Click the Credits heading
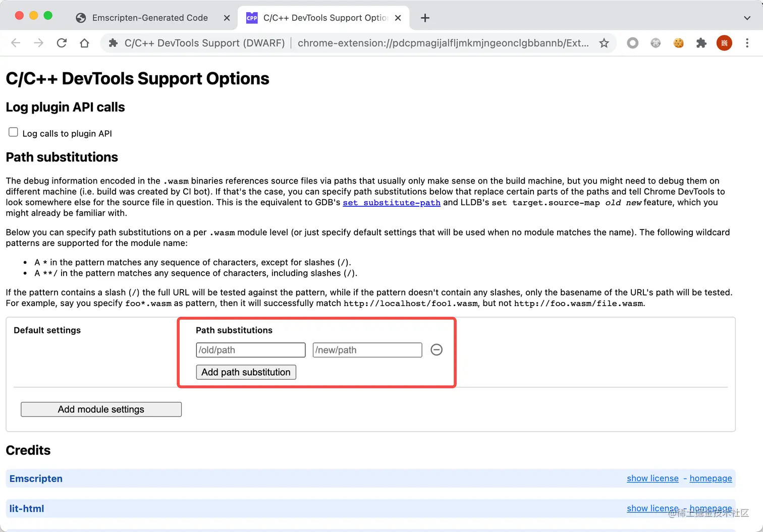Viewport: 763px width, 532px height. click(28, 450)
